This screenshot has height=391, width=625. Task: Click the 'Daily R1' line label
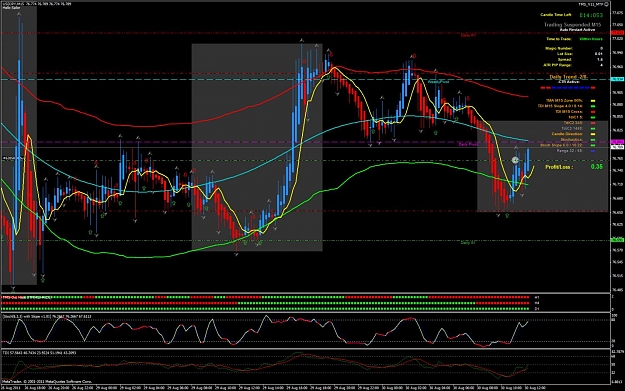point(468,35)
